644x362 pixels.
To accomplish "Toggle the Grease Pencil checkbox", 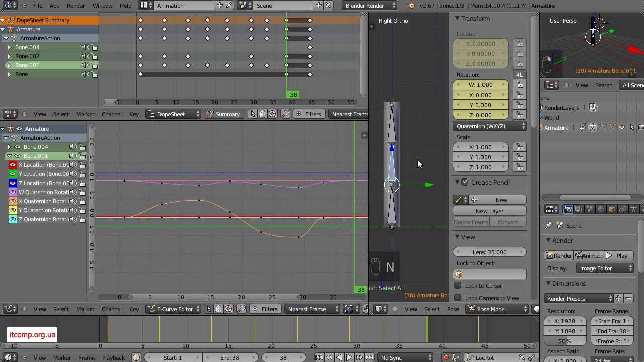I will tap(465, 182).
